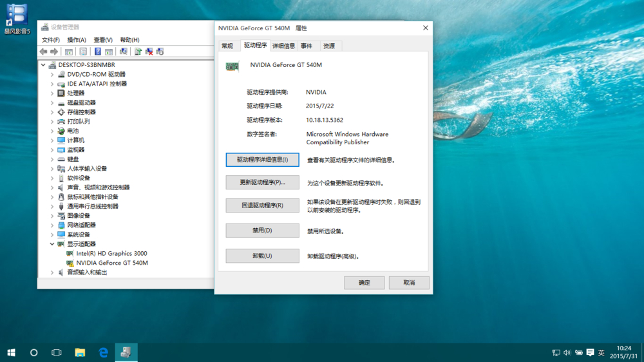644x362 pixels.
Task: Collapse the DESKTOP-S3BNMBR root node
Action: 43,65
